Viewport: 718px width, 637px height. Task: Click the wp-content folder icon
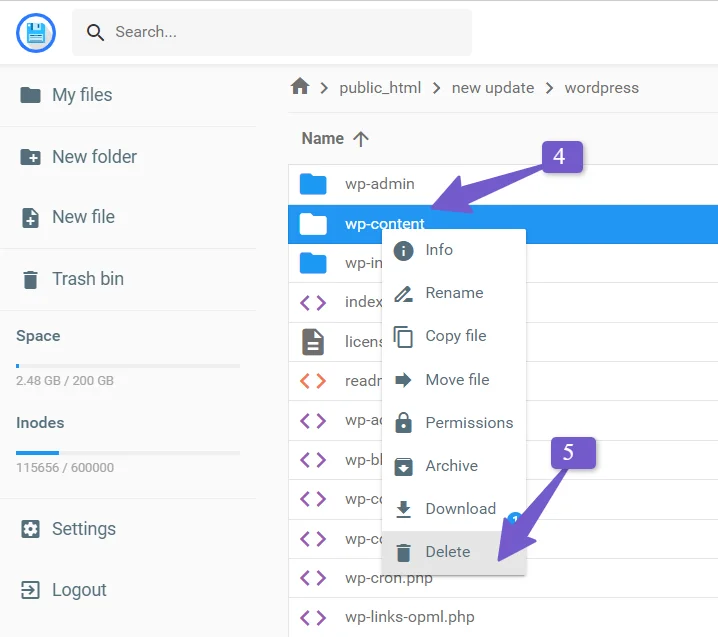click(x=313, y=224)
